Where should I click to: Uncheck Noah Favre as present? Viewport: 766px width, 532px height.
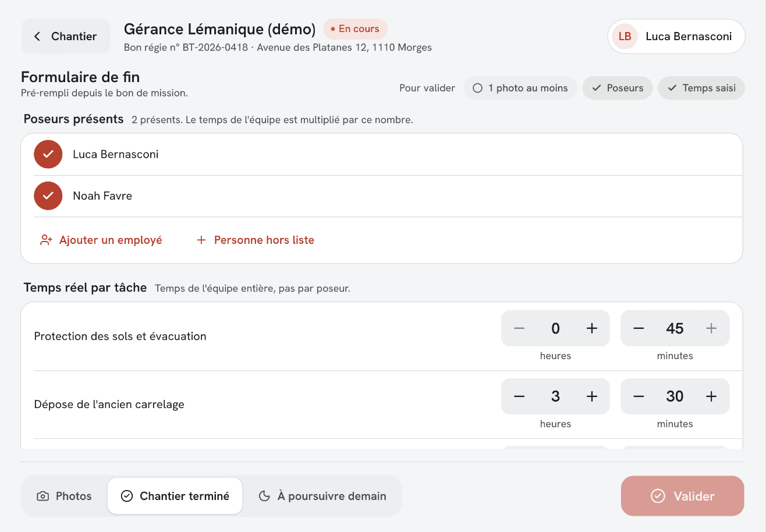[x=48, y=196]
